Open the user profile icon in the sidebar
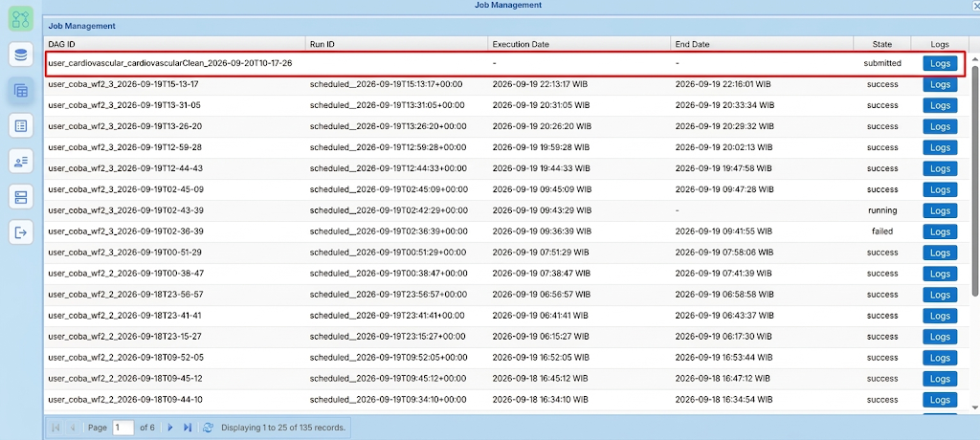This screenshot has width=980, height=440. 21,162
